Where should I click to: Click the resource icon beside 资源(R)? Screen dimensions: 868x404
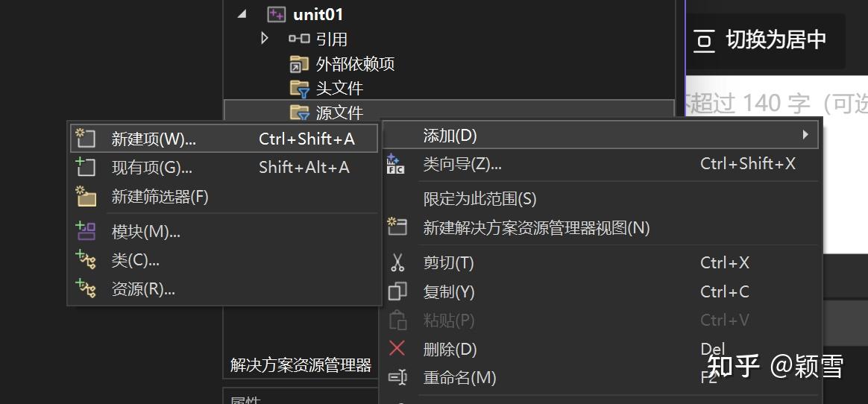[86, 288]
